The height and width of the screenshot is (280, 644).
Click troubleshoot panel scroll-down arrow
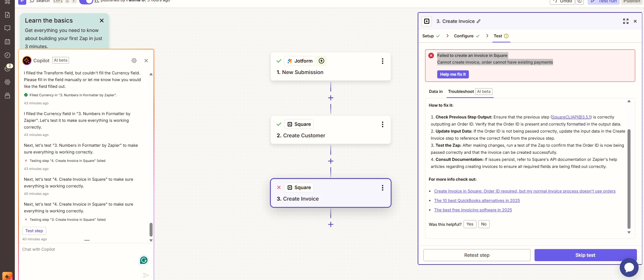click(629, 233)
